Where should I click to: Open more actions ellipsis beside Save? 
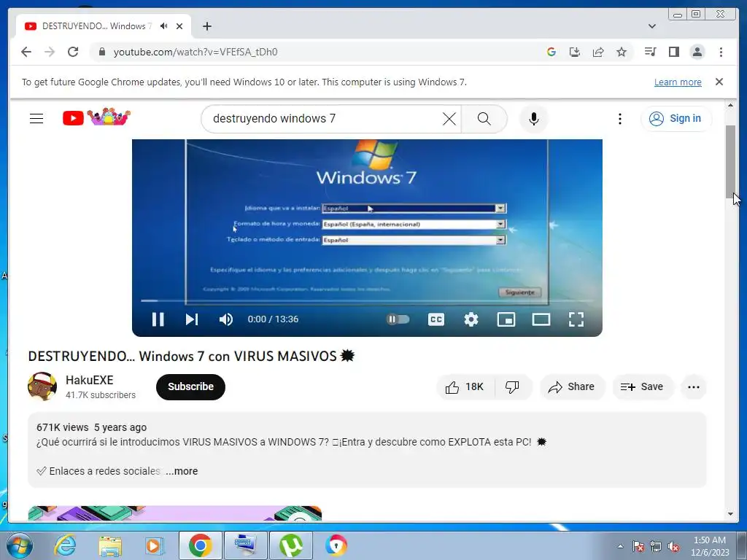[x=694, y=386]
